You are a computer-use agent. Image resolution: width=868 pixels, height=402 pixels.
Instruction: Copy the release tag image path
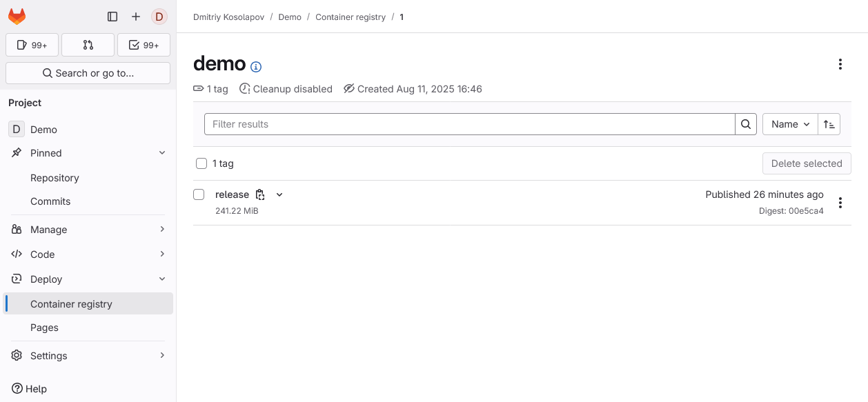click(x=260, y=194)
